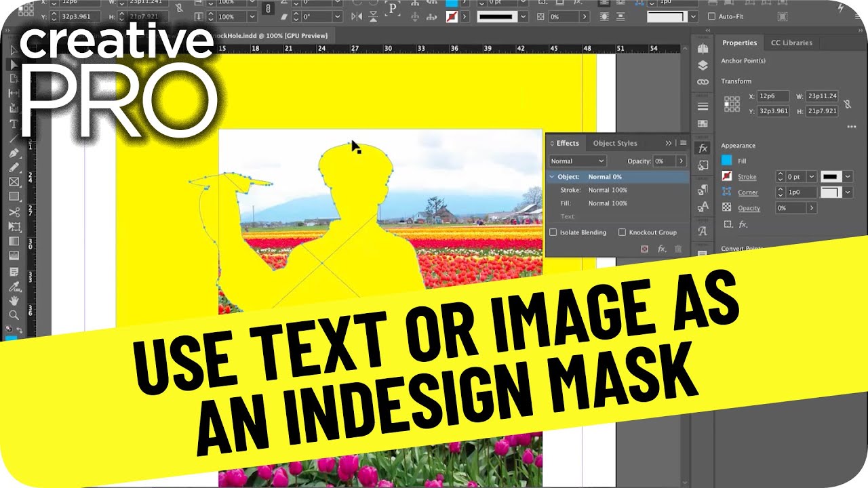This screenshot has width=868, height=488.
Task: Switch to the Object Styles tab
Action: pos(615,143)
